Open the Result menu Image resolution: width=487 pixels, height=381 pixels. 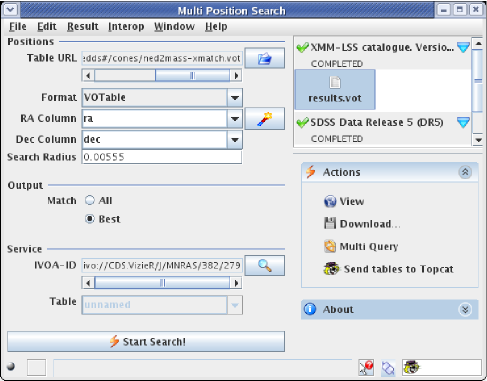[83, 26]
